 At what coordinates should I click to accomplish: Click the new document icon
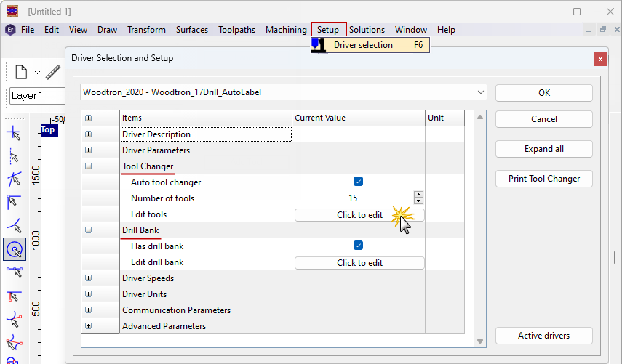pos(21,72)
